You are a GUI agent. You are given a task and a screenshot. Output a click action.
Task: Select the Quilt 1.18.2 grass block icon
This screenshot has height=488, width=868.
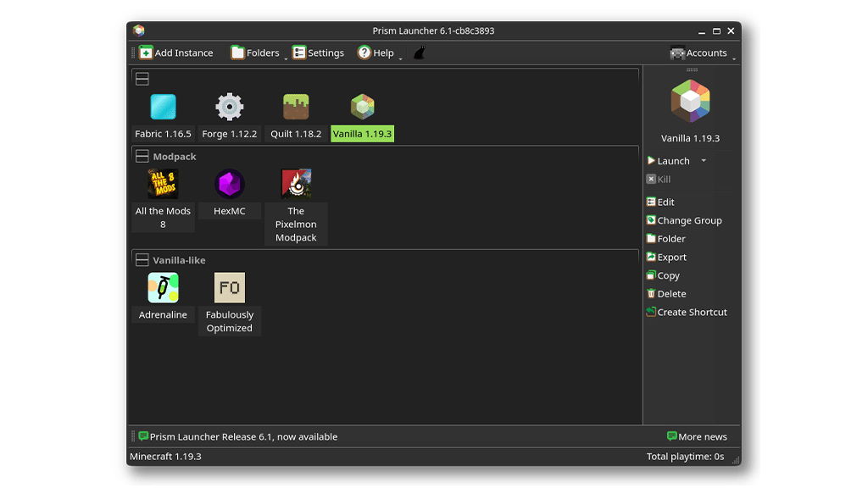296,107
